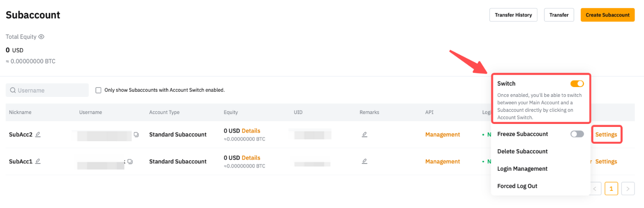The height and width of the screenshot is (208, 644).
Task: Select Delete Subaccount menu option
Action: 522,151
